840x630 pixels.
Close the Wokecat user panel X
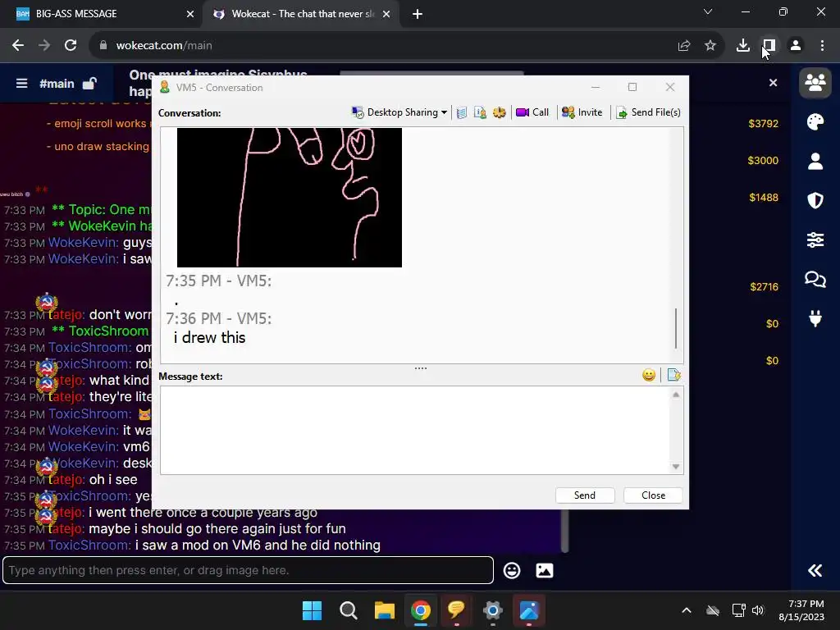click(x=773, y=83)
